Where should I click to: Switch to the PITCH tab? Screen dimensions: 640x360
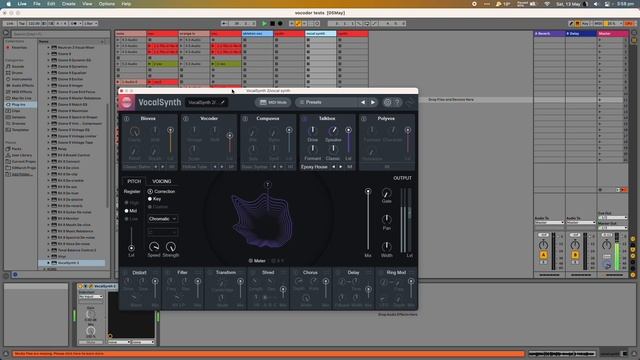(x=134, y=181)
